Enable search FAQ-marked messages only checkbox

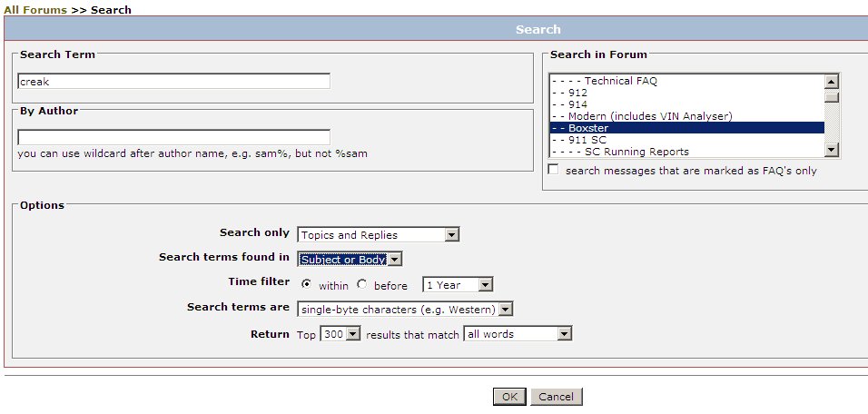tap(554, 171)
